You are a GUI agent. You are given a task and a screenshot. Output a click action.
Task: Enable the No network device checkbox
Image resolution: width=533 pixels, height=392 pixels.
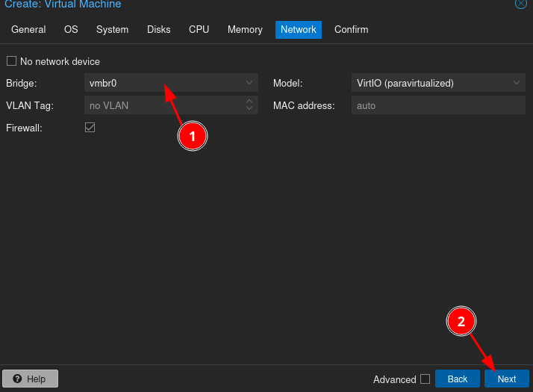pos(11,61)
